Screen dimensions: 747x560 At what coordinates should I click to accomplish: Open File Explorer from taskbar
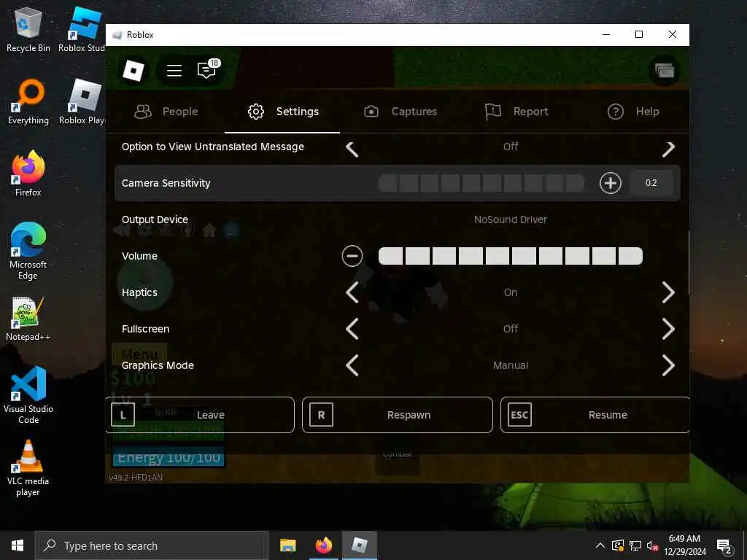click(x=287, y=545)
